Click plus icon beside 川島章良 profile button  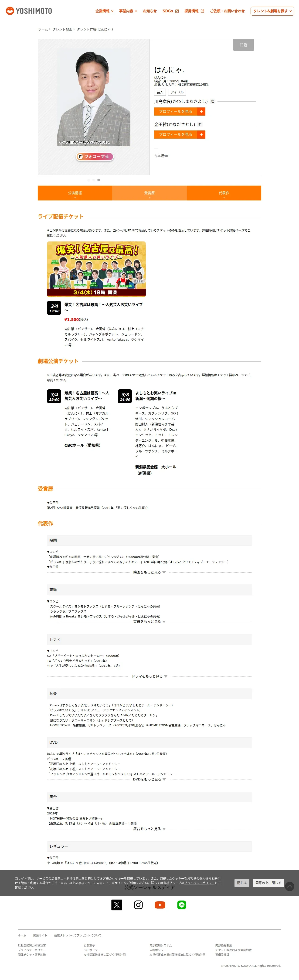[201, 111]
